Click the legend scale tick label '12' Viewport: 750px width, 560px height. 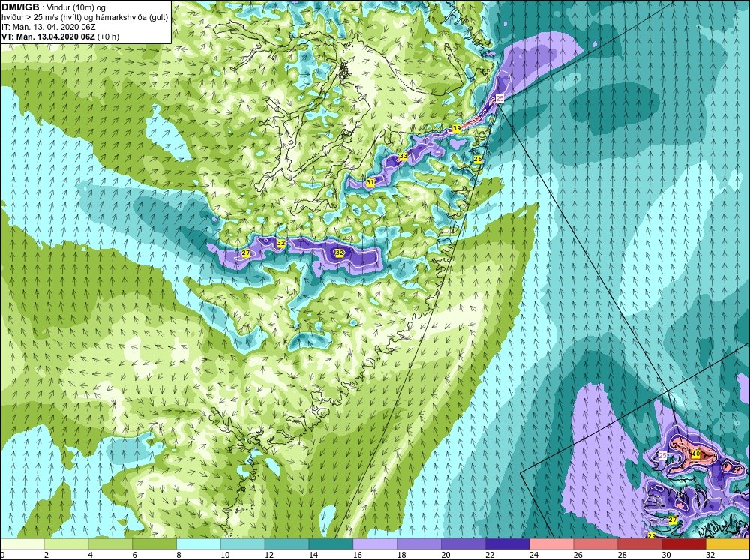click(x=268, y=555)
